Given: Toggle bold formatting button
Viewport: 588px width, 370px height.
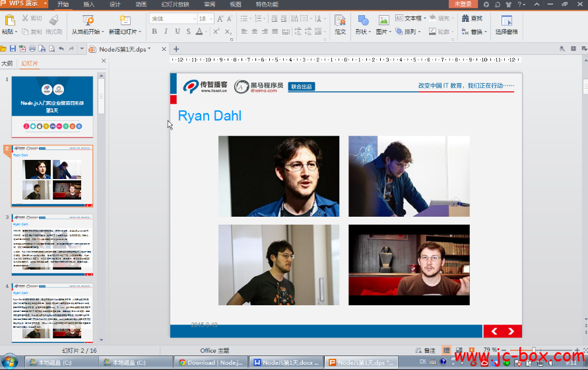Looking at the screenshot, I should tap(154, 31).
